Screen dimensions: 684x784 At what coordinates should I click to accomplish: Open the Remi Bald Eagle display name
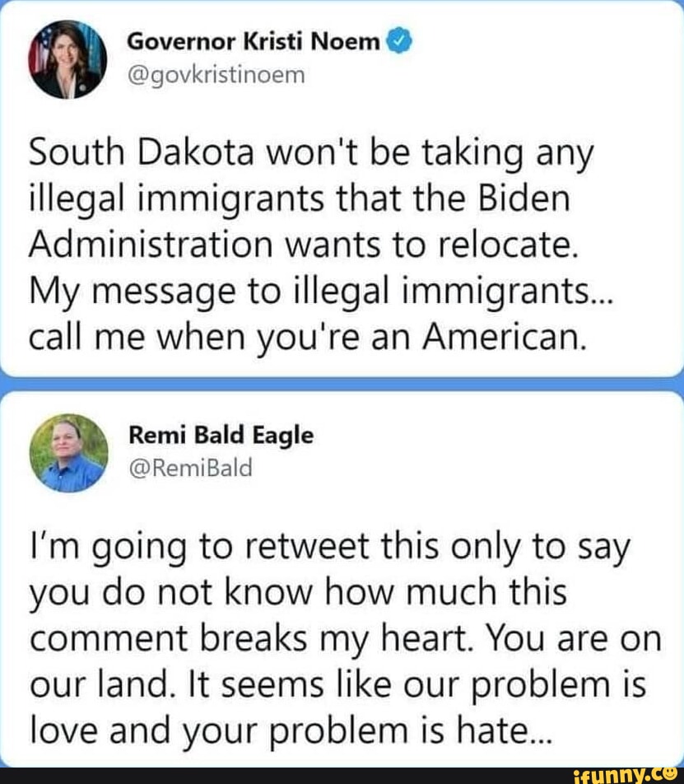coord(221,436)
